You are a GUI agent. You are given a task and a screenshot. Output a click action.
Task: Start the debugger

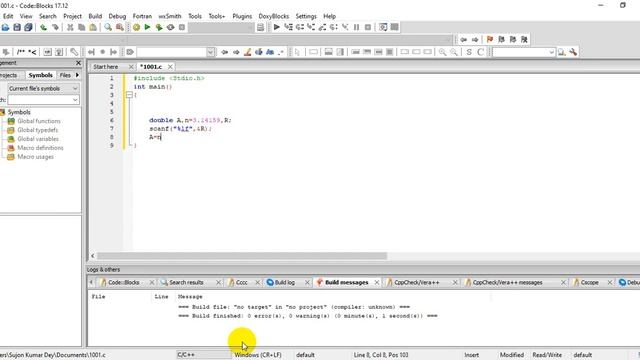click(277, 27)
